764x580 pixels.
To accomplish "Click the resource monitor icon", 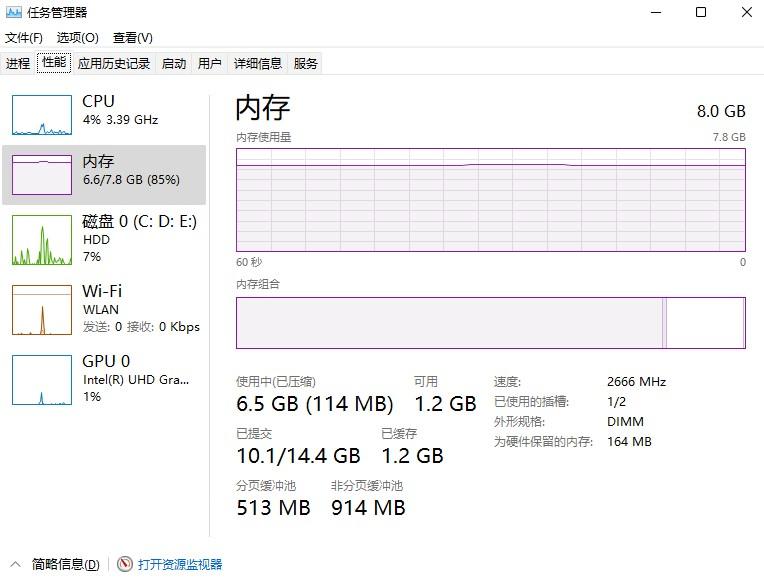I will (125, 564).
